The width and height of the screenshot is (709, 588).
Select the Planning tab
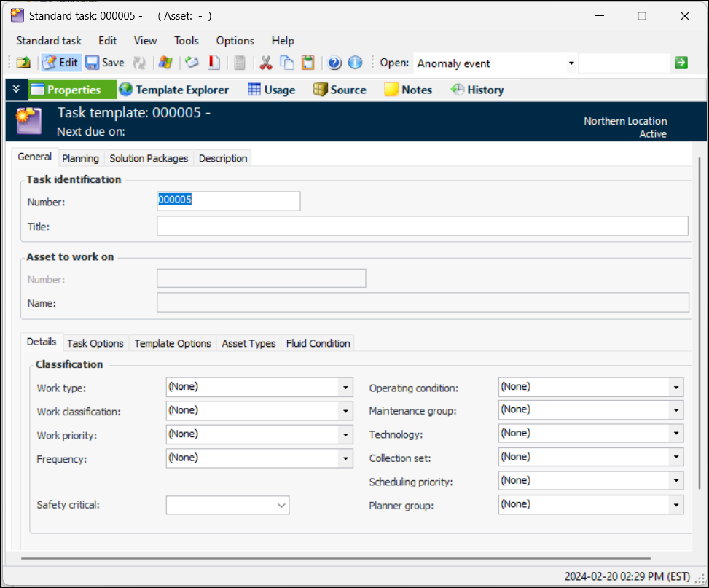tap(80, 158)
